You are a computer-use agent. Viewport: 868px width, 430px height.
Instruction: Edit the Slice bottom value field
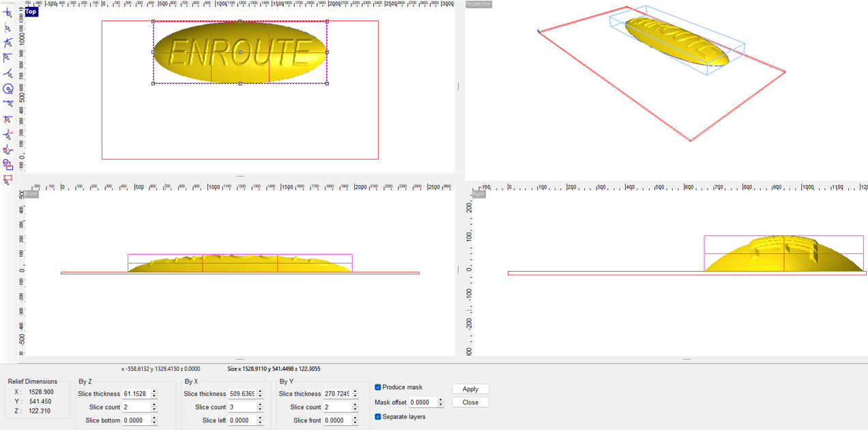(x=136, y=420)
